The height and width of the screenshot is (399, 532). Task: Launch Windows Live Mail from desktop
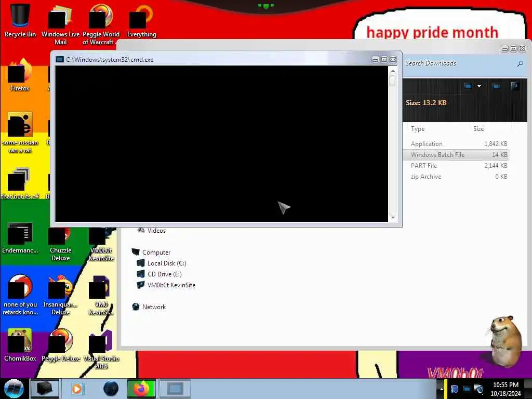click(60, 24)
